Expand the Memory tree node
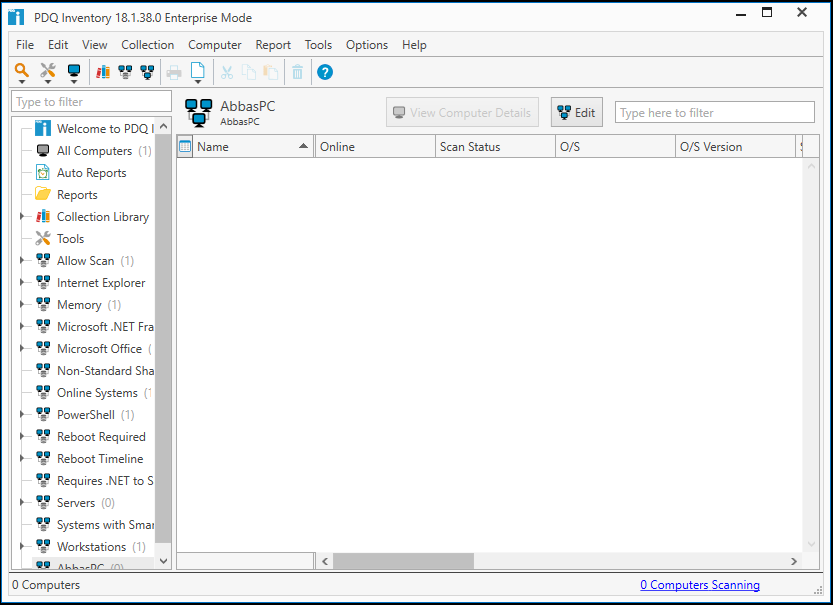 22,304
